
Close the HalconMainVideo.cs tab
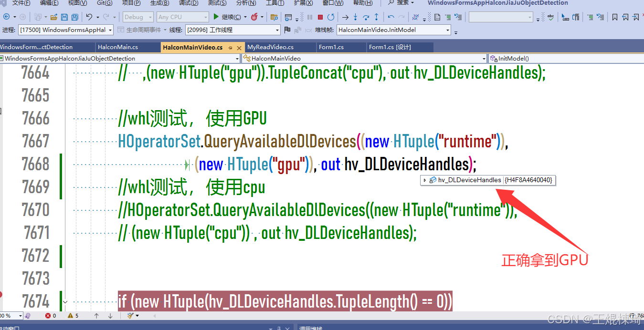tap(239, 48)
